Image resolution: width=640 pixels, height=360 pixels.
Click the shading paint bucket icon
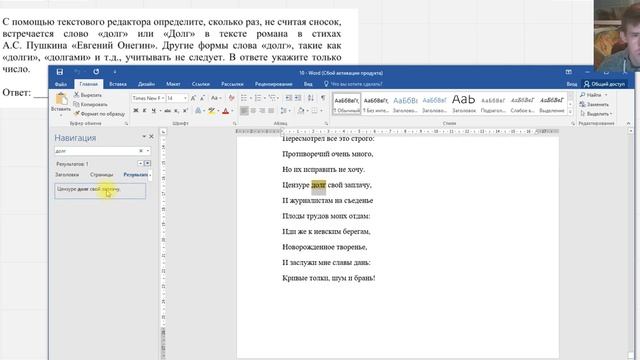[x=301, y=111]
